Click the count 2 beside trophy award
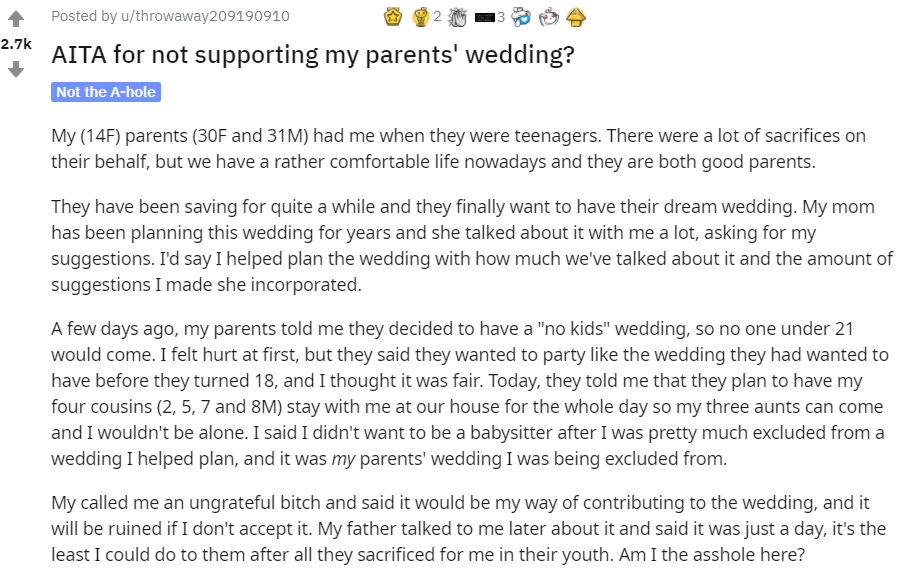908x582 pixels. coord(437,17)
